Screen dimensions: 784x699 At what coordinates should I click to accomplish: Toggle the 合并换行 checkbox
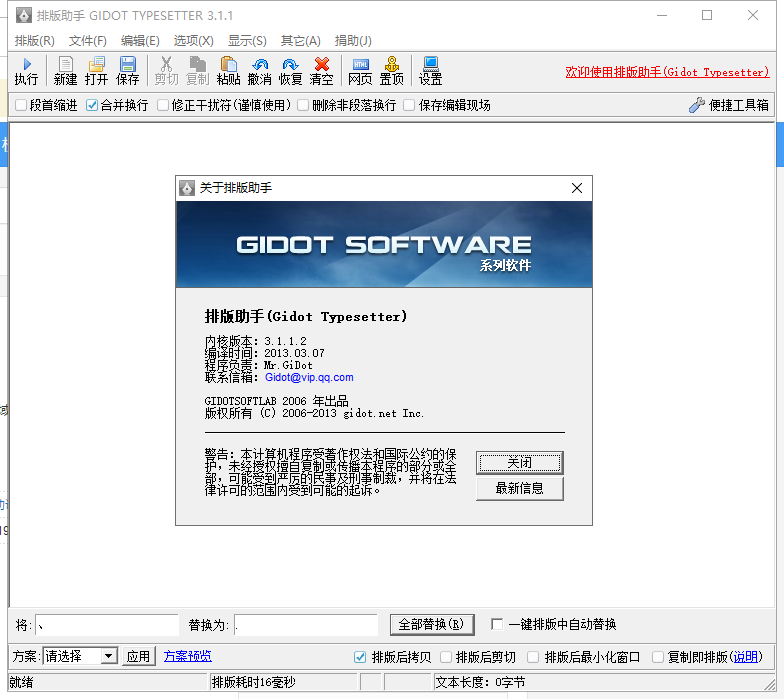(92, 105)
